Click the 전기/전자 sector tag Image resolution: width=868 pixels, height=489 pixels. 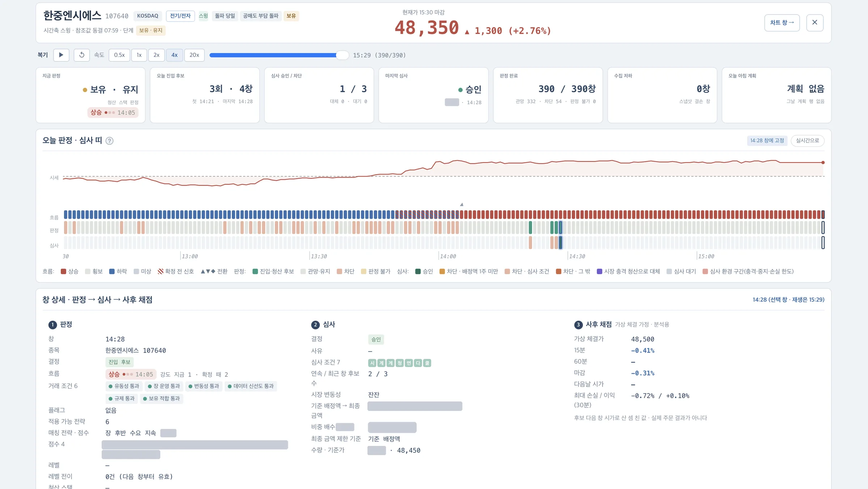pyautogui.click(x=180, y=16)
